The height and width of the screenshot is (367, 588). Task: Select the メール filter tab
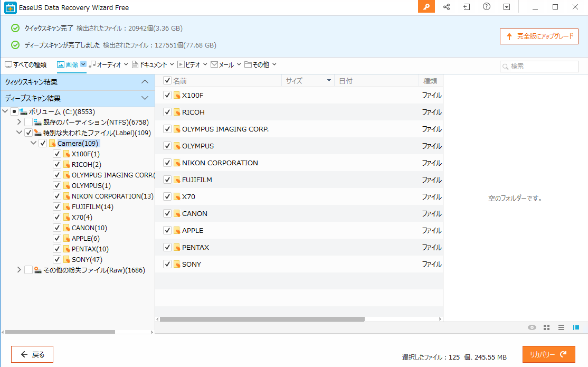tap(223, 64)
